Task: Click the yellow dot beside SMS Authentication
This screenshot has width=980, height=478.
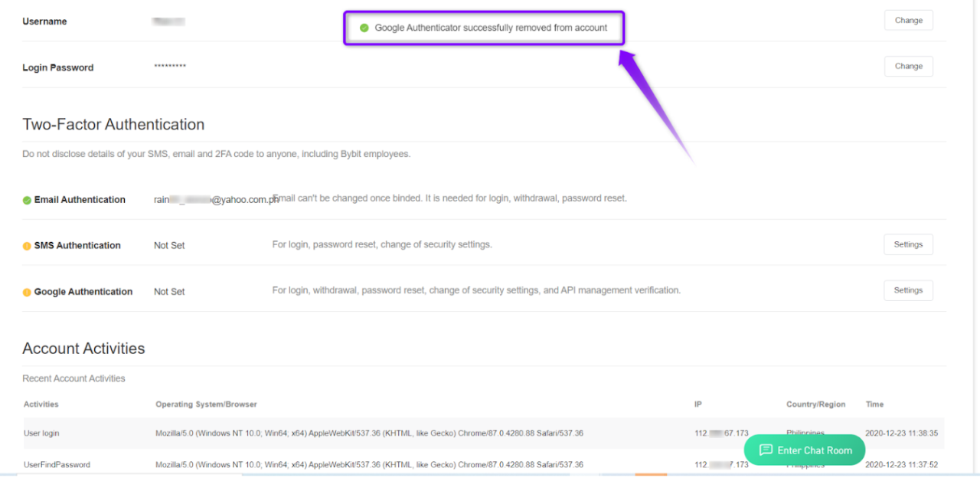Action: coord(27,247)
